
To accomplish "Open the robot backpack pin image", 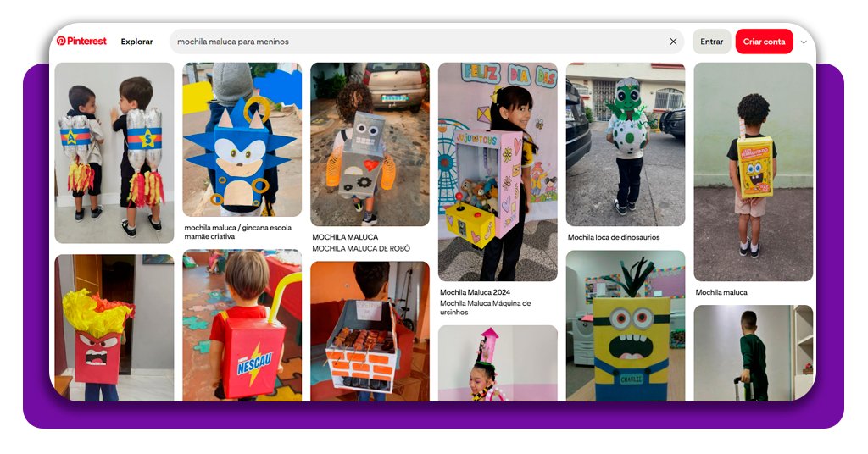I will [x=370, y=144].
